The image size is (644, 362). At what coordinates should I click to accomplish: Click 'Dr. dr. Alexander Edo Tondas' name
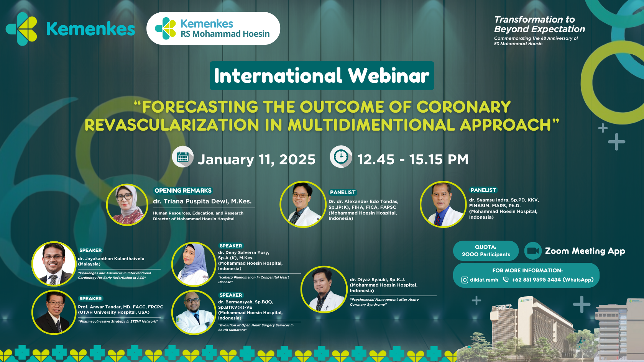click(x=363, y=201)
